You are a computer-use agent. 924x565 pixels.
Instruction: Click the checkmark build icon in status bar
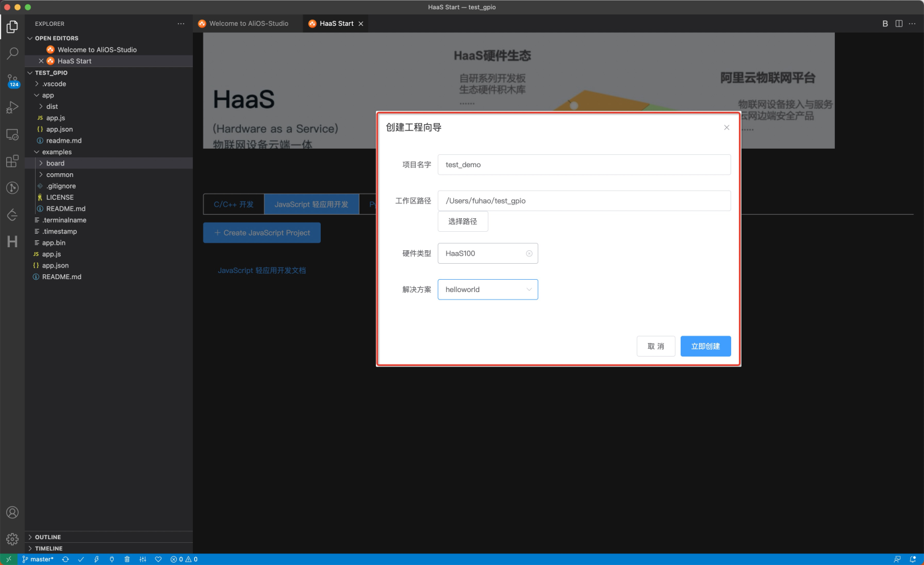tap(80, 559)
